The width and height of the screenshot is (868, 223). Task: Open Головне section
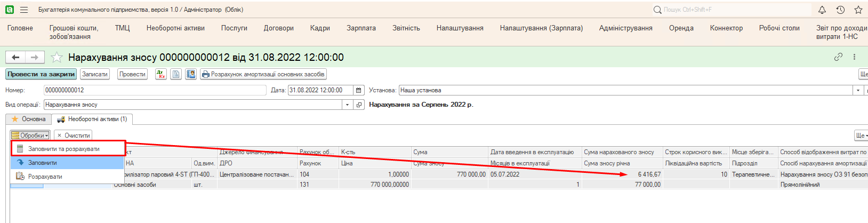pos(20,28)
